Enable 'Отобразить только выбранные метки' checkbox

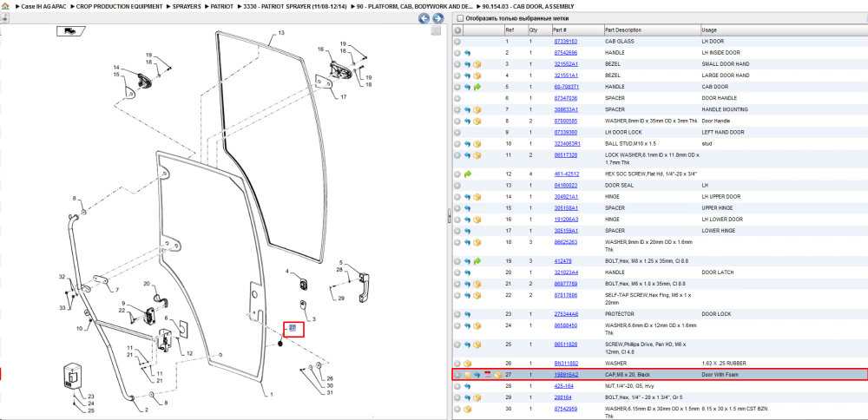coord(459,17)
